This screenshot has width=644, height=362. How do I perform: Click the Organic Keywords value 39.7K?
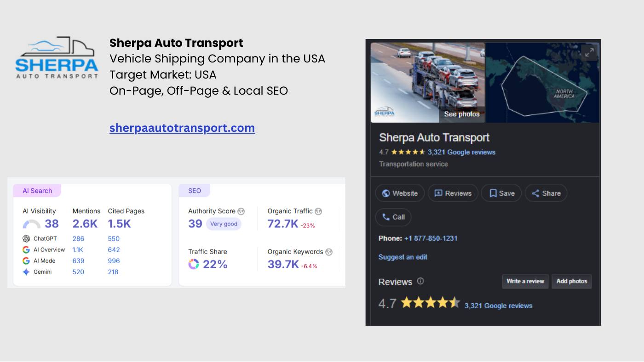[x=283, y=264]
